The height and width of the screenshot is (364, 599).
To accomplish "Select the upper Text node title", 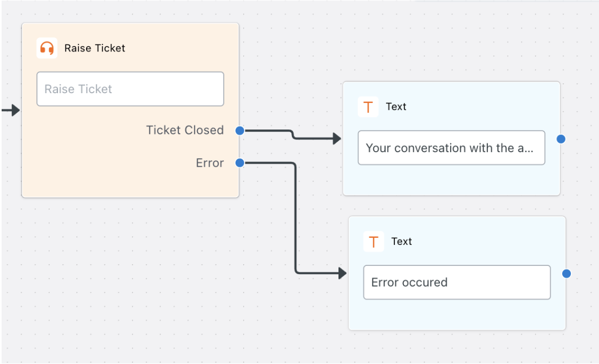I will point(396,107).
